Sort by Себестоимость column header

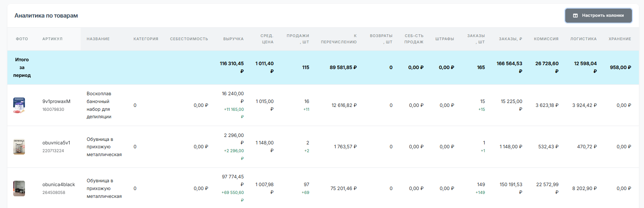pyautogui.click(x=189, y=39)
